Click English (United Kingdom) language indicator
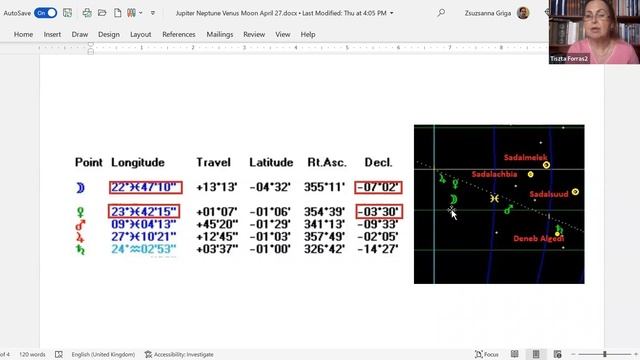This screenshot has width=640, height=360. tap(103, 354)
